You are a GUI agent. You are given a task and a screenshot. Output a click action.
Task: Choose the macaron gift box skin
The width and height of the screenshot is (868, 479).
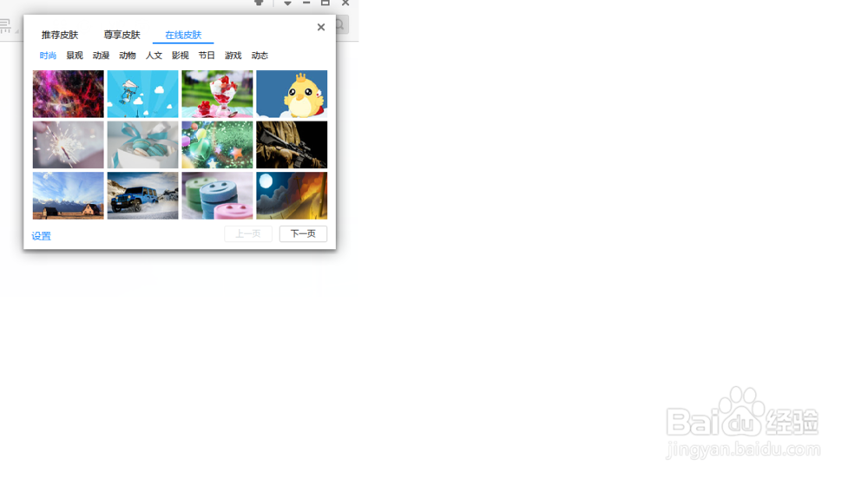143,145
